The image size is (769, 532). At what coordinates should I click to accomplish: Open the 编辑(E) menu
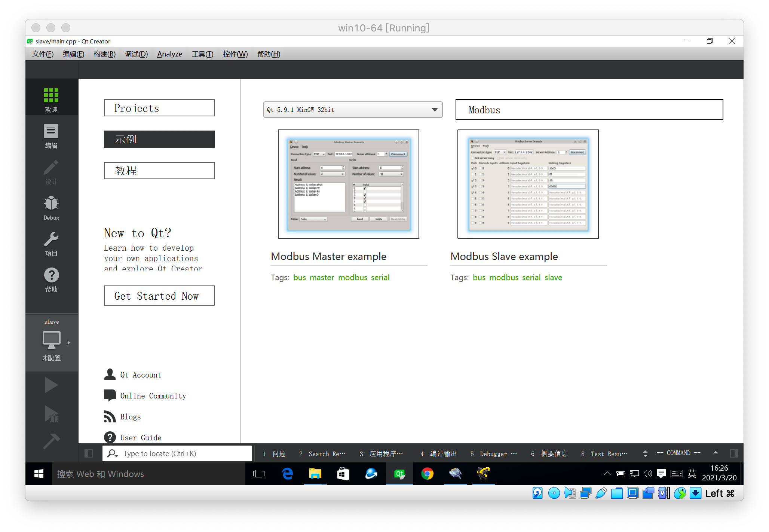click(73, 54)
